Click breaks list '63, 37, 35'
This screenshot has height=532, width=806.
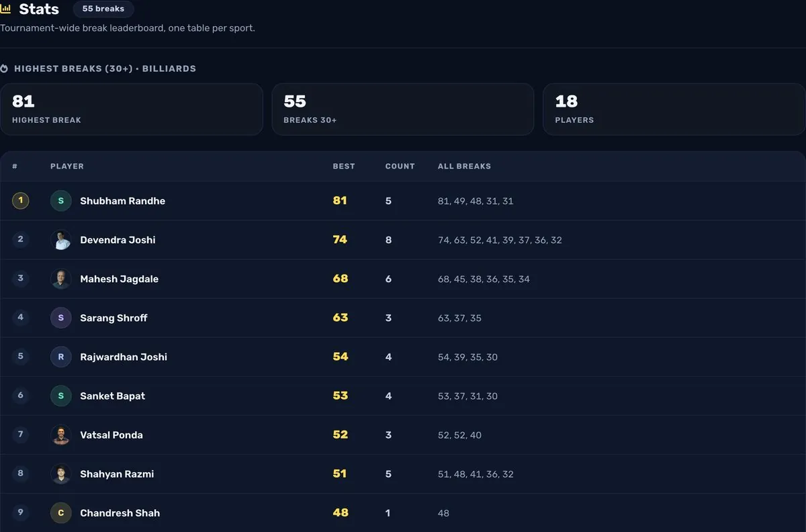[x=459, y=318]
